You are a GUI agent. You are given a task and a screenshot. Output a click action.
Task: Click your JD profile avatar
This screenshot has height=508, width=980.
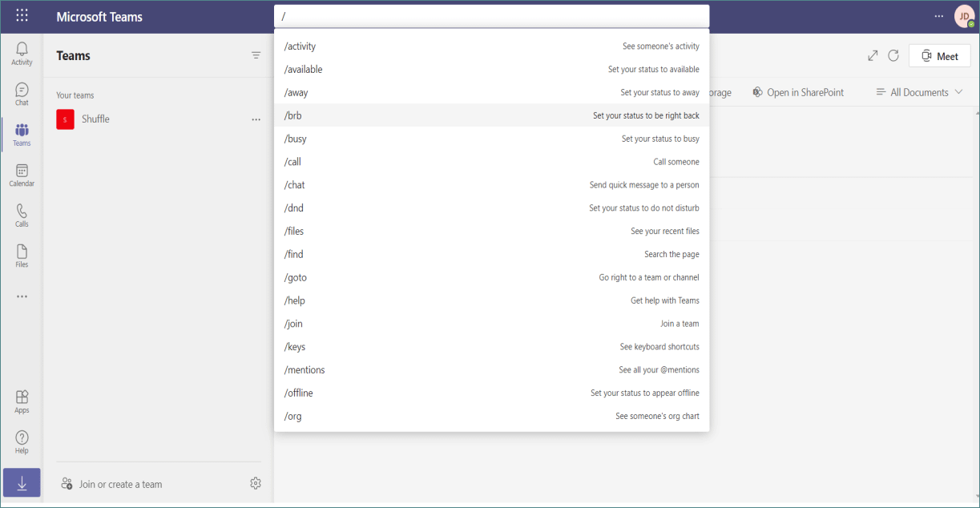coord(964,16)
